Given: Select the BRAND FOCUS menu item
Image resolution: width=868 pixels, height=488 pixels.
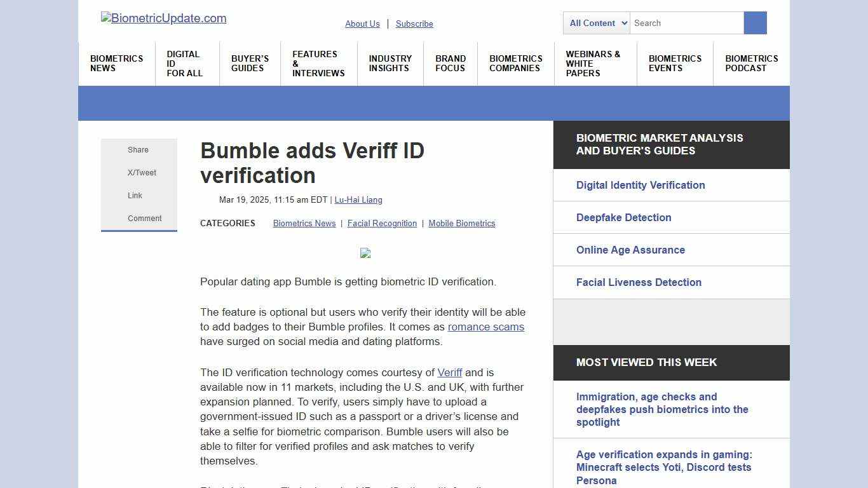Looking at the screenshot, I should [x=451, y=63].
